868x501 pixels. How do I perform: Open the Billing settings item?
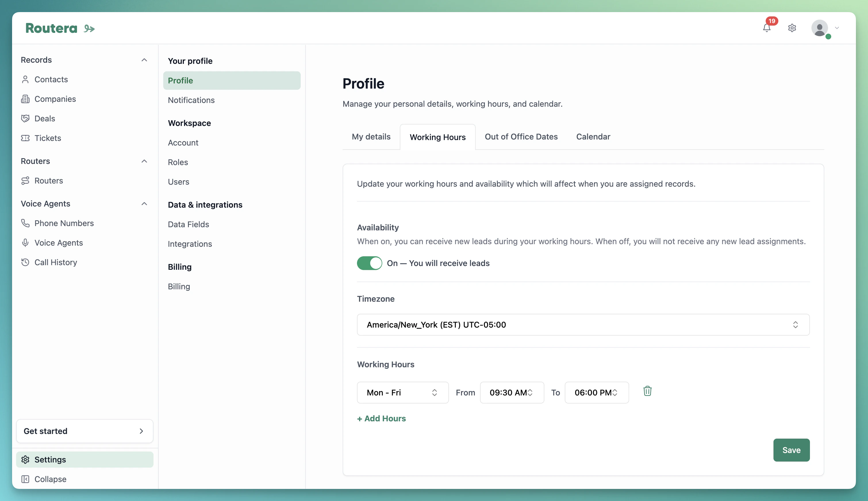point(179,287)
